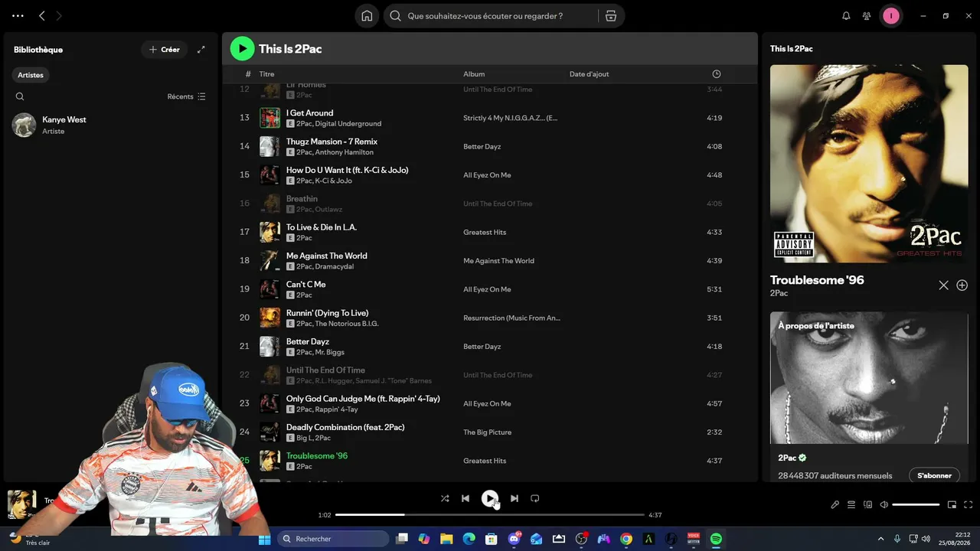The height and width of the screenshot is (551, 980).
Task: Open the 2Pac Greatest Hits cover art
Action: point(869,164)
